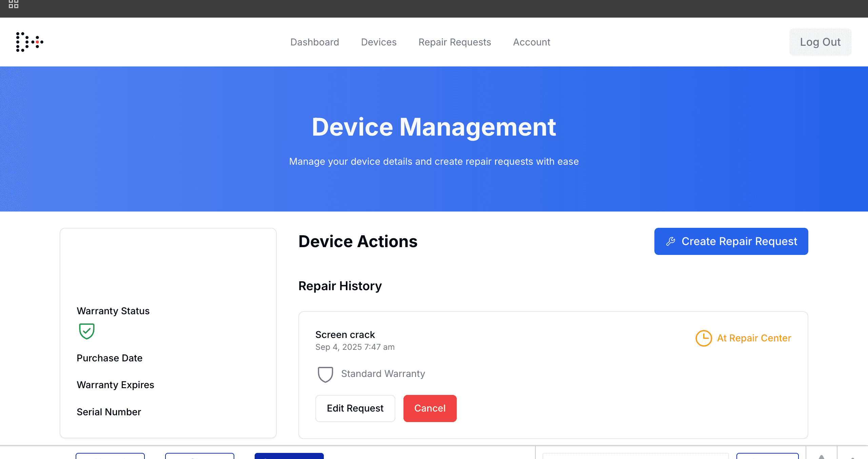Click the app grid icon in the dark top bar
868x459 pixels.
point(14,4)
